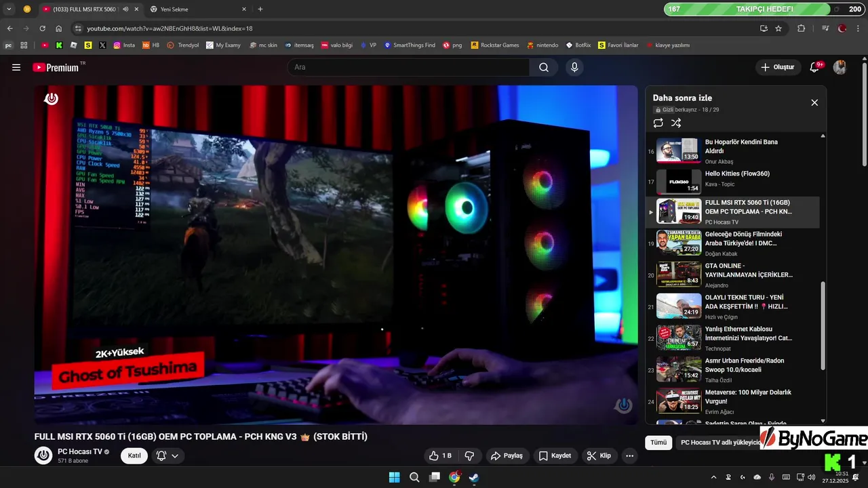Open the subscription bell dropdown under the video

(167, 455)
